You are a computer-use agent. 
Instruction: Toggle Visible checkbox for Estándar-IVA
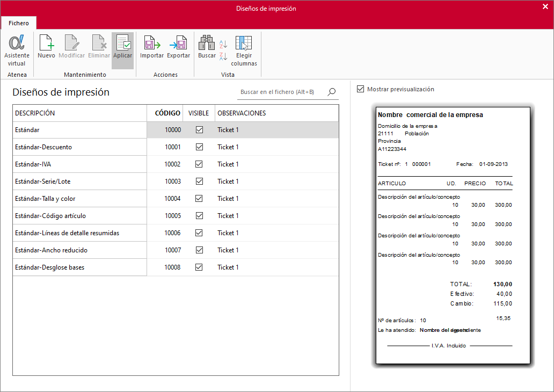[x=199, y=164]
